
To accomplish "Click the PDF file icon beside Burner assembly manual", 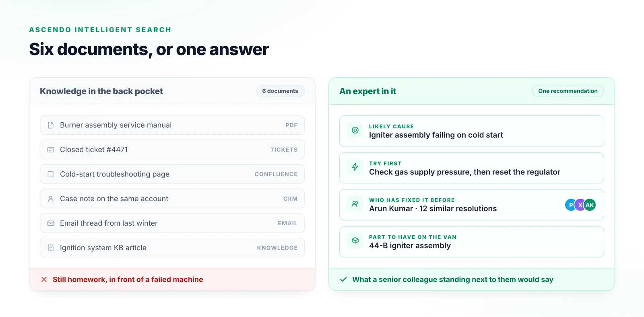I will [51, 125].
